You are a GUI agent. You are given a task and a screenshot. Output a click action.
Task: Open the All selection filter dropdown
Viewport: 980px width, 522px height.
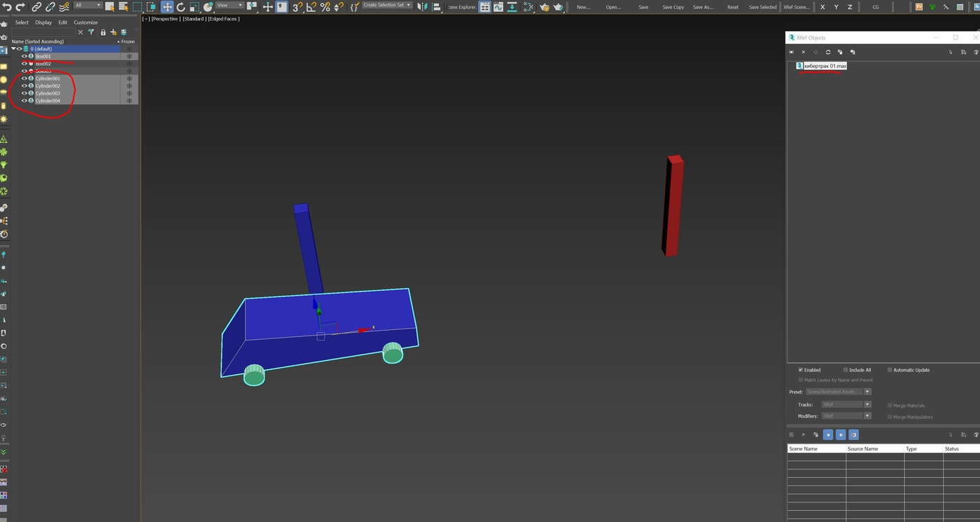coord(87,5)
